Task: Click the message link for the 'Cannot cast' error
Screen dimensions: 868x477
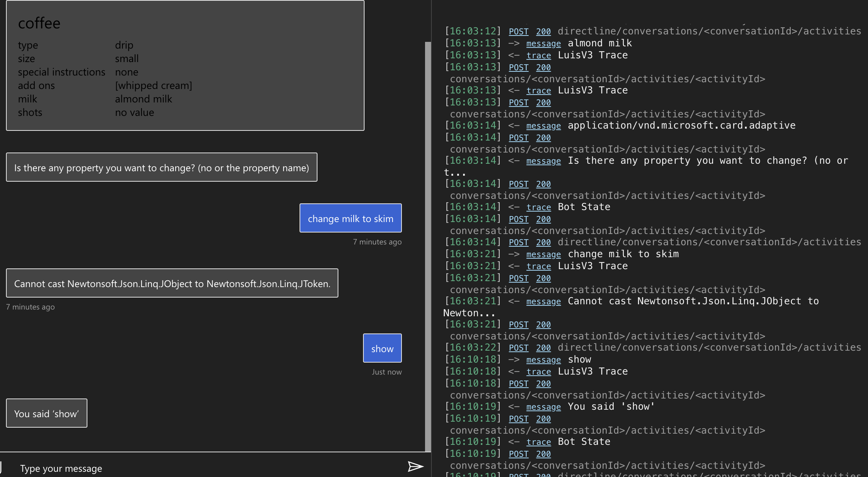Action: [543, 302]
